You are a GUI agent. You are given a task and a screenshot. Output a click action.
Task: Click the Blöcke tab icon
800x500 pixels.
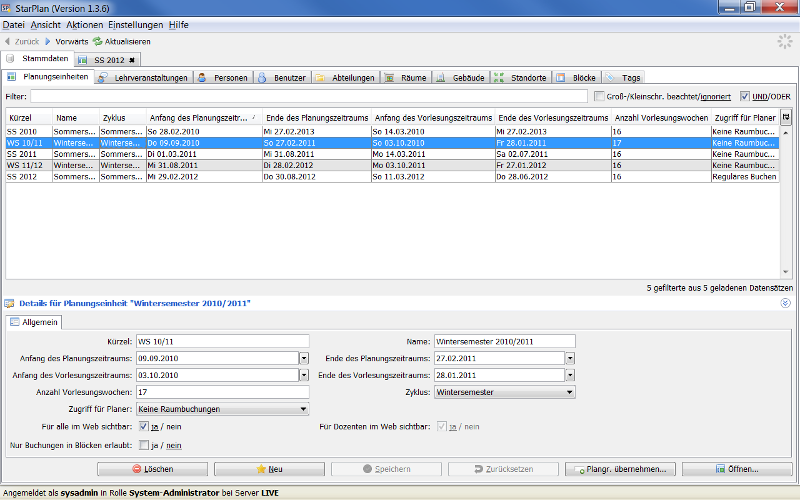[561, 78]
